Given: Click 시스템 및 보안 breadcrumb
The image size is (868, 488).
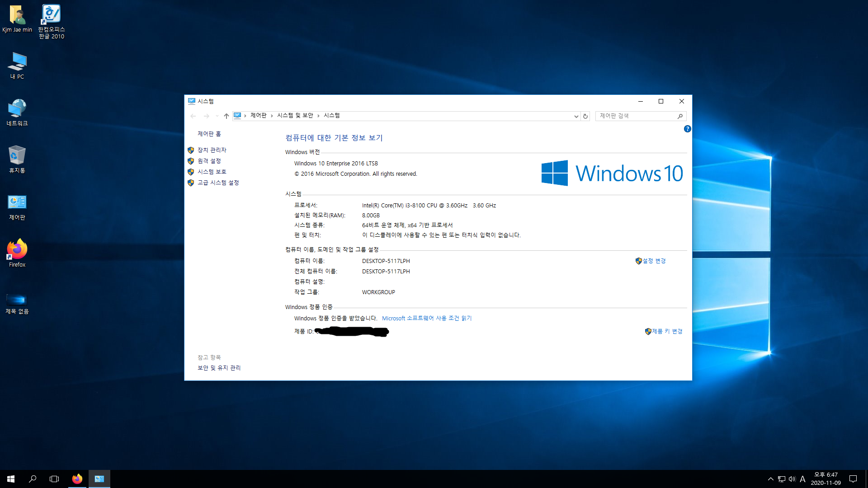Looking at the screenshot, I should 295,116.
